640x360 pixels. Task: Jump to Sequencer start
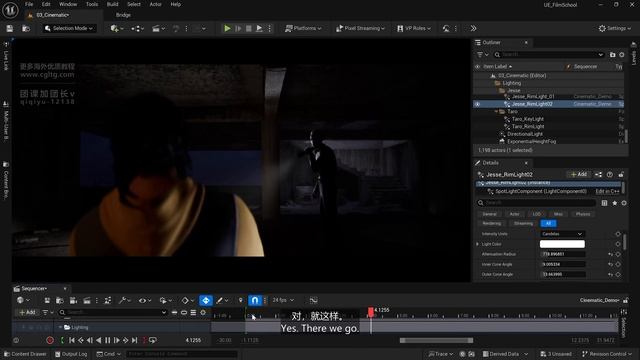pyautogui.click(x=72, y=340)
